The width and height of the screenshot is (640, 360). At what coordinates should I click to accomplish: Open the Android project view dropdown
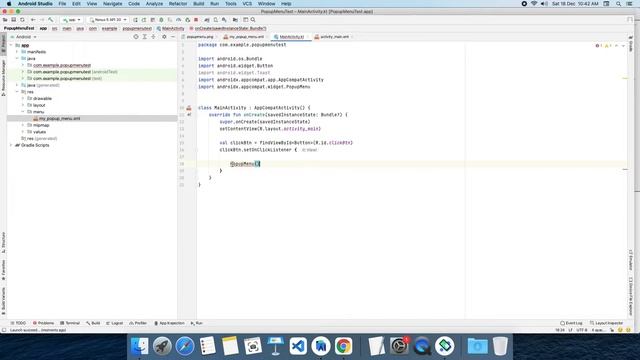tap(23, 37)
